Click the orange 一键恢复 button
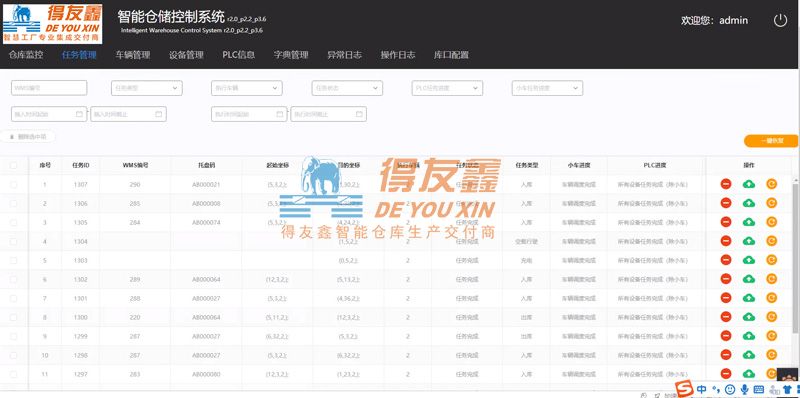 click(x=771, y=141)
